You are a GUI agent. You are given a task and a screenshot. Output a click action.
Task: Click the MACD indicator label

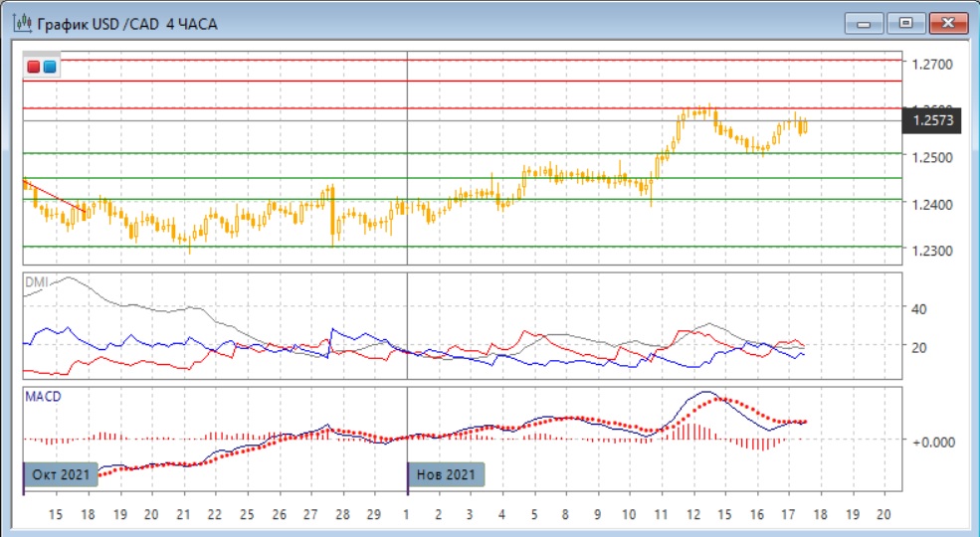[41, 396]
